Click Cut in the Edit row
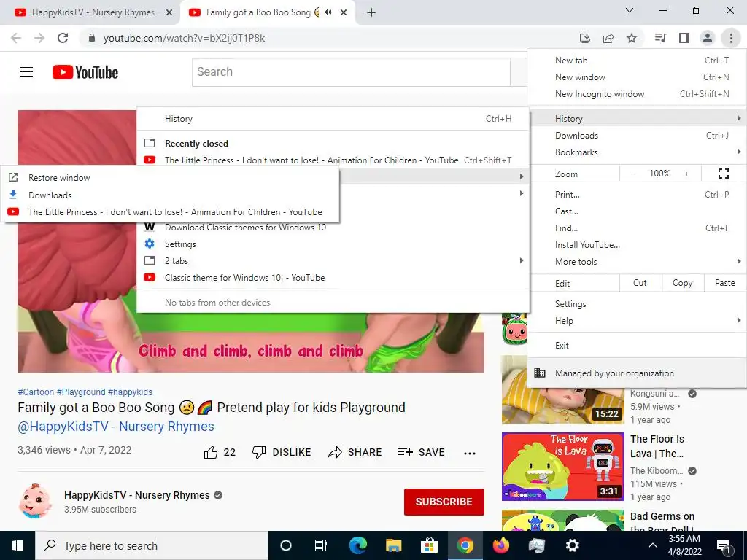747x560 pixels. coord(640,283)
